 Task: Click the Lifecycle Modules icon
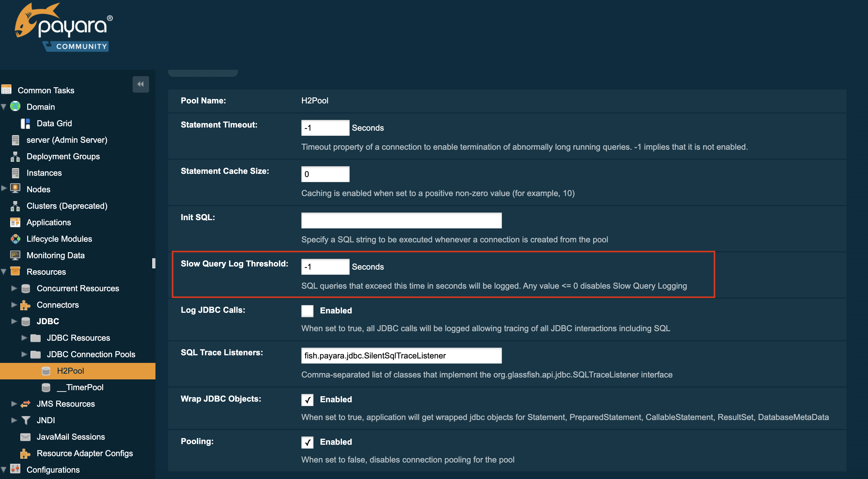pos(15,239)
